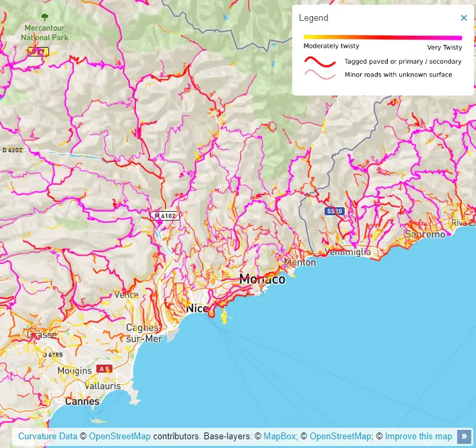Select the Nice city label on map
476x448 pixels.
click(x=197, y=308)
